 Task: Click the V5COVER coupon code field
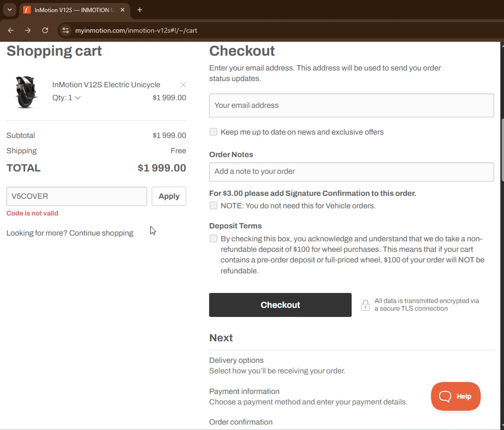pyautogui.click(x=77, y=196)
